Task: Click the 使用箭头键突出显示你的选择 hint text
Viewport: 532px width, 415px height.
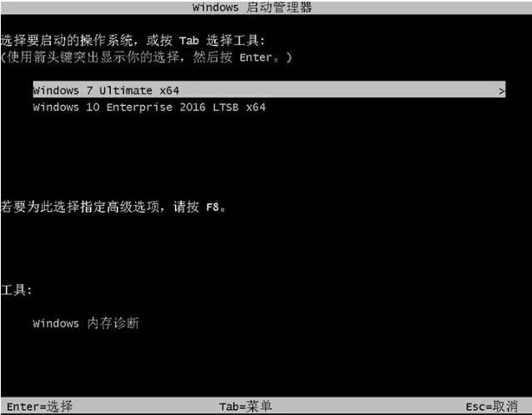Action: click(93, 57)
